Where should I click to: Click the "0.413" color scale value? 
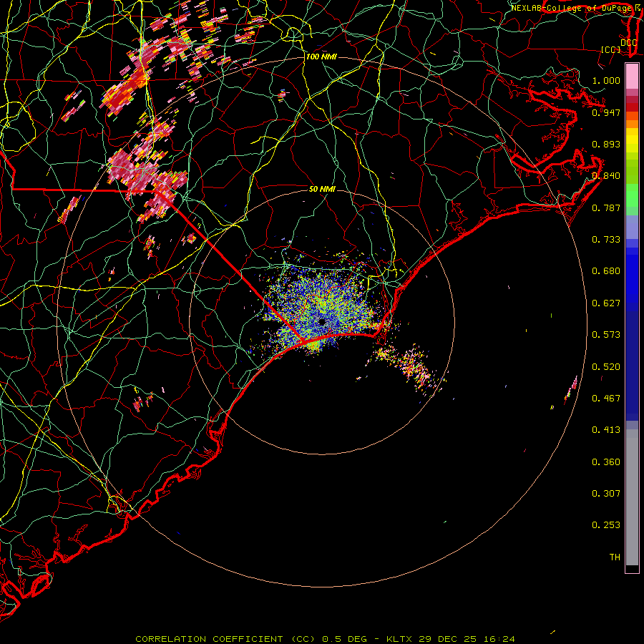[x=606, y=430]
